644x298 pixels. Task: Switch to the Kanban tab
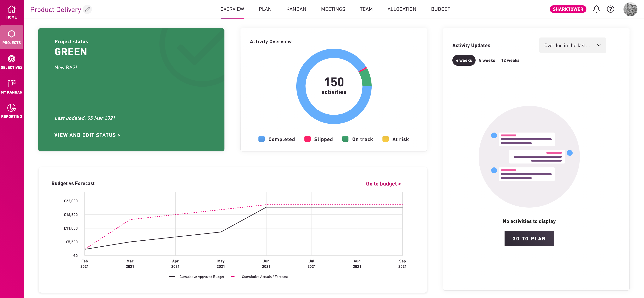point(296,9)
